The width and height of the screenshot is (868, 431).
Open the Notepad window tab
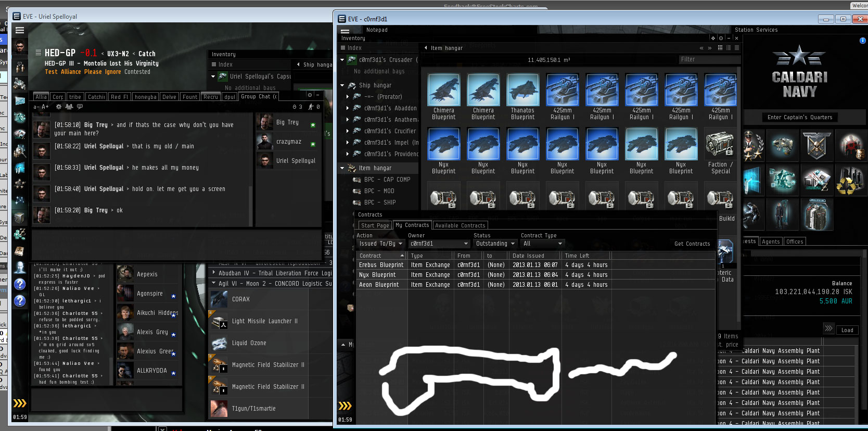click(x=377, y=30)
